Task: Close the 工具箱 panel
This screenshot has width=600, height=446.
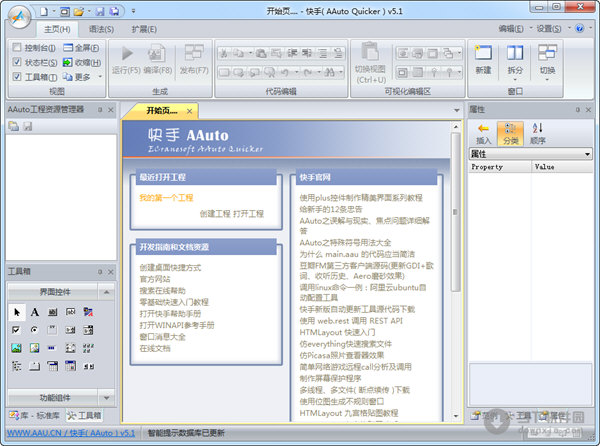Action: (111, 272)
